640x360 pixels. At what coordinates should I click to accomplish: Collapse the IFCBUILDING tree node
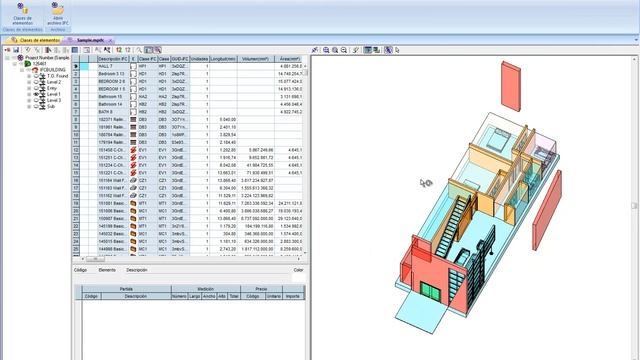[x=22, y=70]
